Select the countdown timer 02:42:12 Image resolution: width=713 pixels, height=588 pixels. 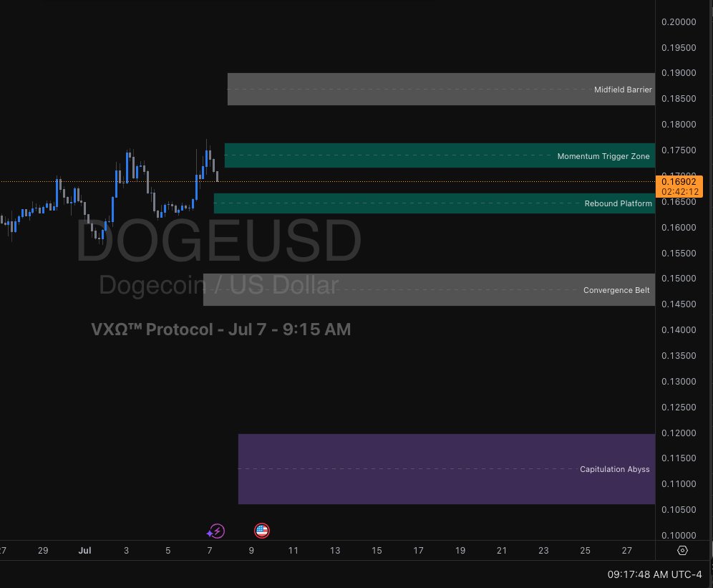pos(679,191)
